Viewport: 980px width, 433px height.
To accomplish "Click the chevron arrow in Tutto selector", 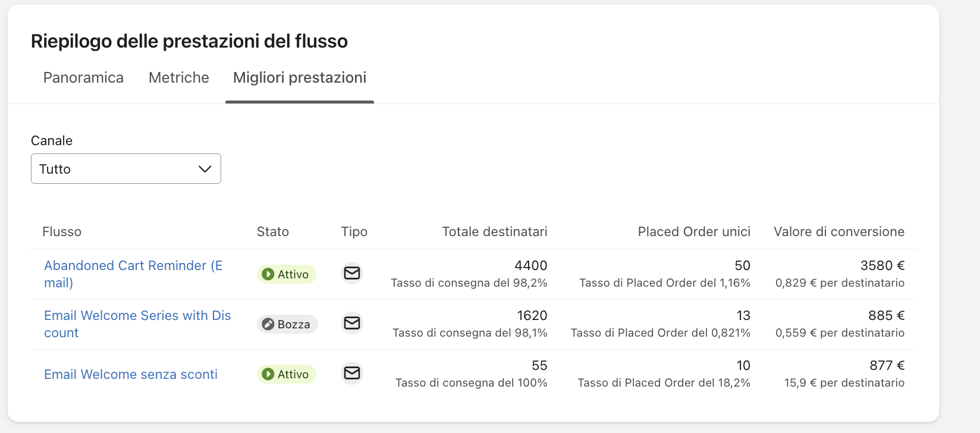I will (205, 169).
